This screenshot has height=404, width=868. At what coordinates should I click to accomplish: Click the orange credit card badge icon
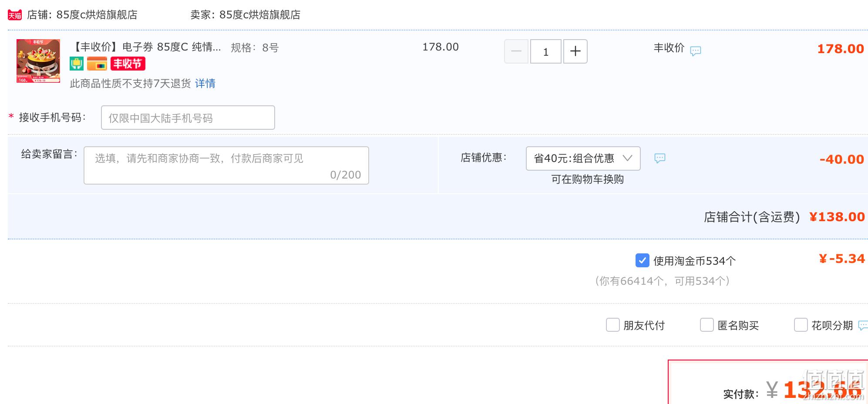[x=97, y=64]
